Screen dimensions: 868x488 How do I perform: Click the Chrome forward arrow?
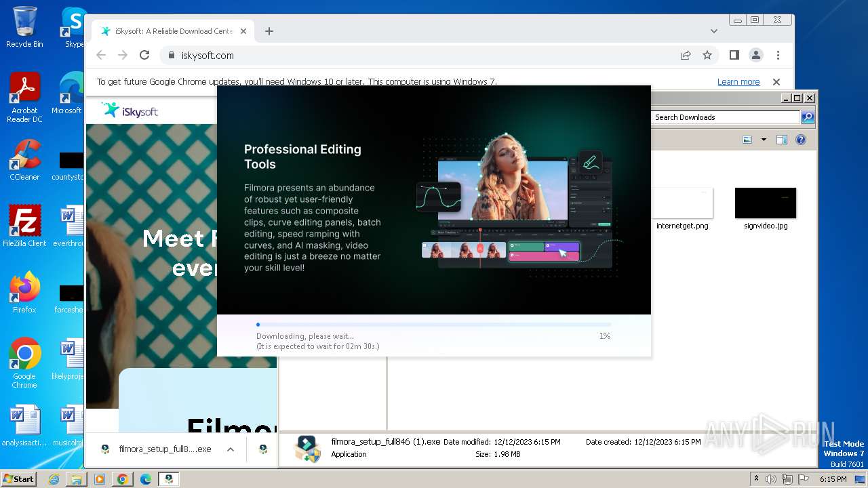coord(123,56)
